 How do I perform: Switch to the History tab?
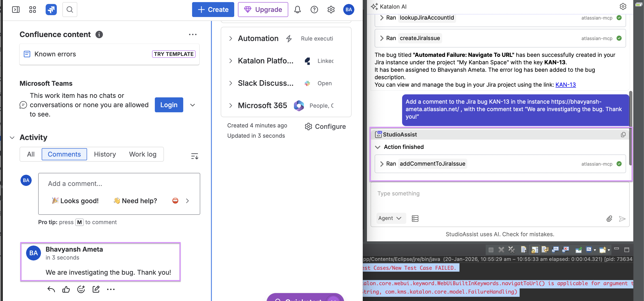(x=105, y=154)
